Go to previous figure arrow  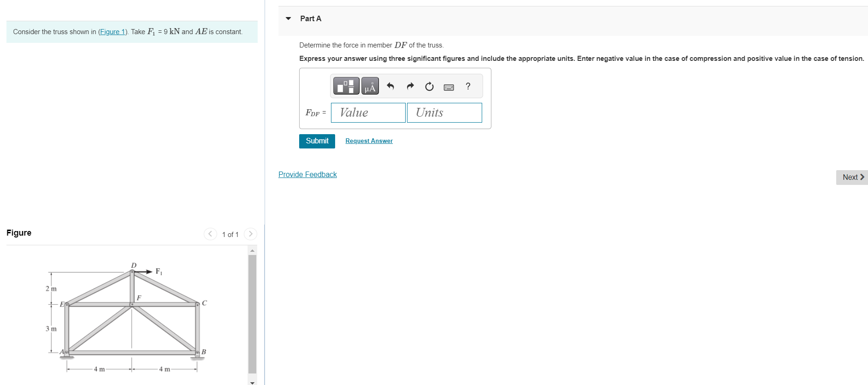pyautogui.click(x=210, y=234)
